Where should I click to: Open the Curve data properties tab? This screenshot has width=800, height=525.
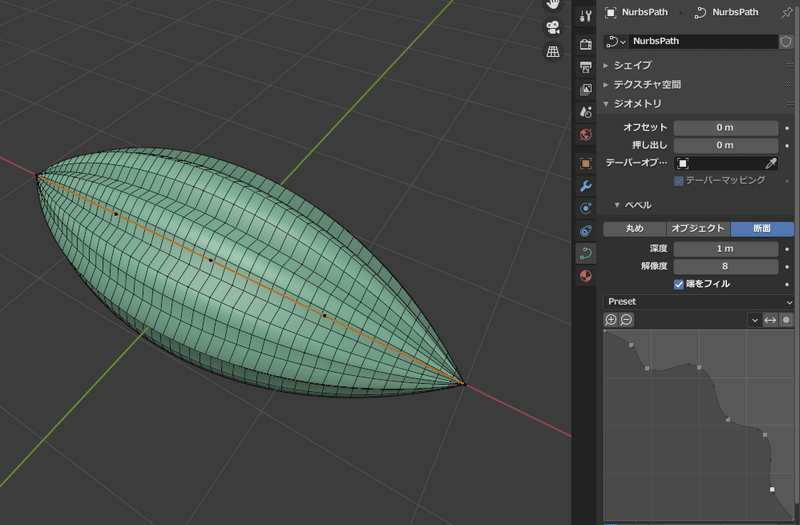coord(586,253)
